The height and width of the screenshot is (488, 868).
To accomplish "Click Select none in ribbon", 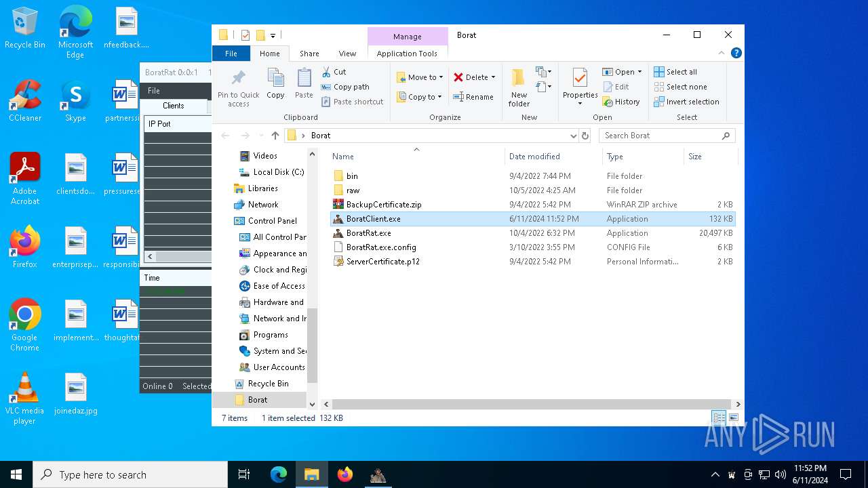I will (680, 87).
